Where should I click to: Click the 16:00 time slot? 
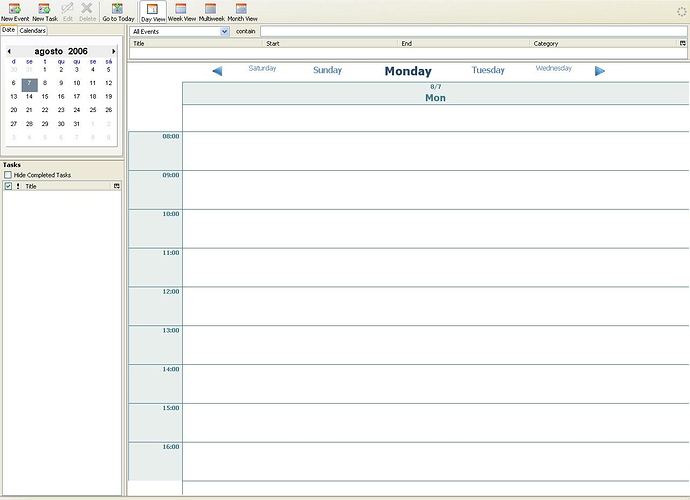click(436, 462)
